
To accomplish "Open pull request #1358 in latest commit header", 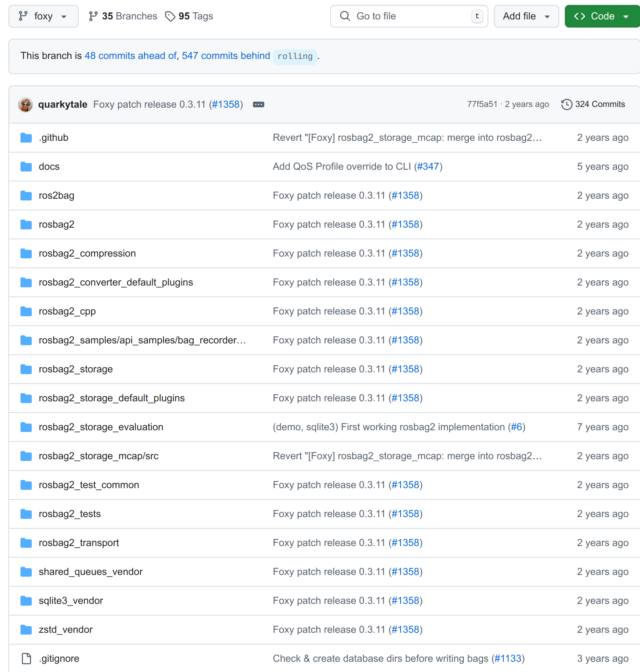I will (226, 104).
